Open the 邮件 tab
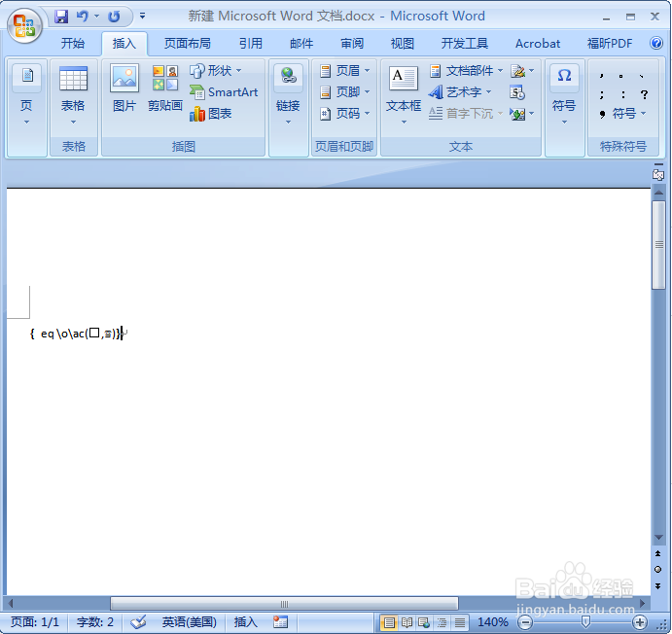Viewport: 672px width, 634px height. pyautogui.click(x=301, y=43)
